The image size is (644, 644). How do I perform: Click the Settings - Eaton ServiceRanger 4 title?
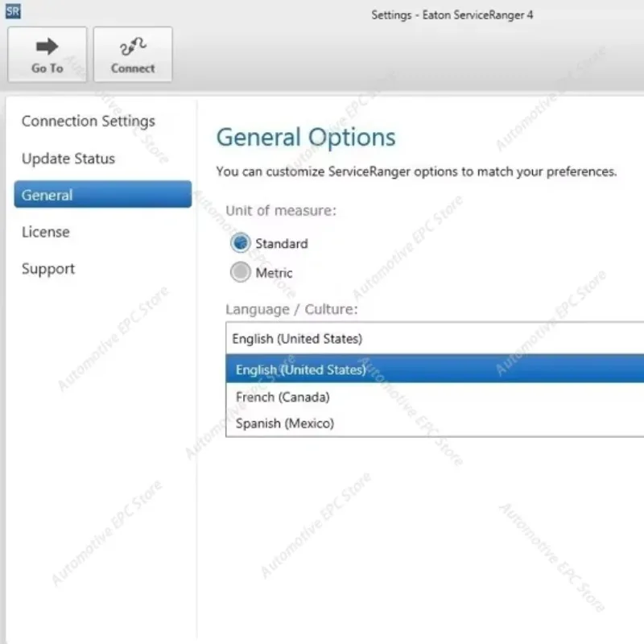pyautogui.click(x=452, y=15)
